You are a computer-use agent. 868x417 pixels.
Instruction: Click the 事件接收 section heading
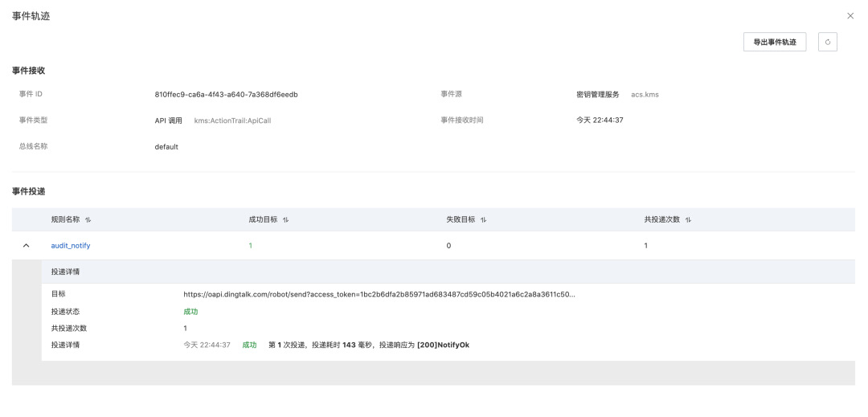tap(28, 70)
